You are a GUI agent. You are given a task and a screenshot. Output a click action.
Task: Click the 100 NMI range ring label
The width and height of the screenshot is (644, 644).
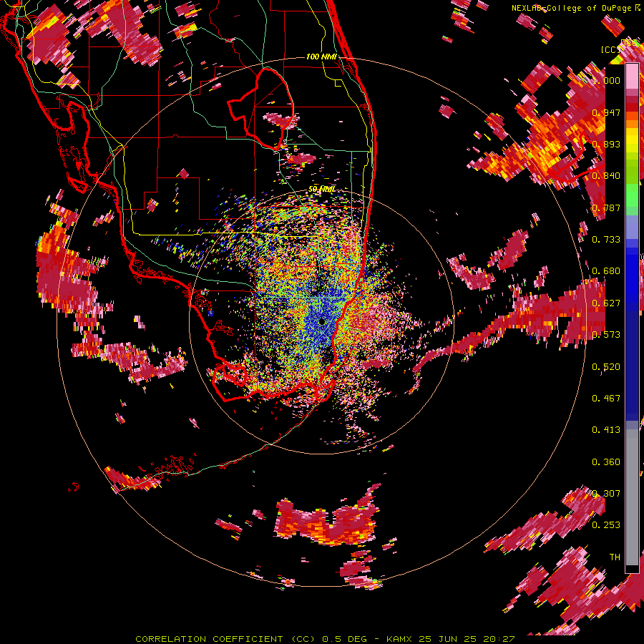(x=321, y=57)
